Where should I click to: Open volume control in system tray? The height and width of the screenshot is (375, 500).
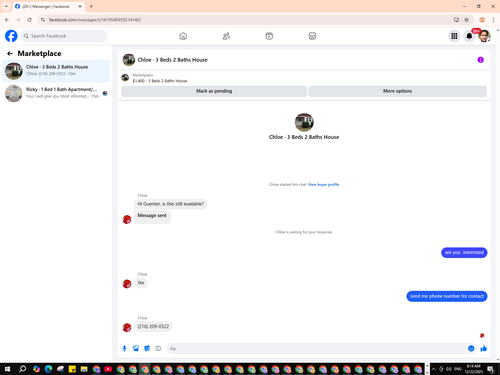449,369
